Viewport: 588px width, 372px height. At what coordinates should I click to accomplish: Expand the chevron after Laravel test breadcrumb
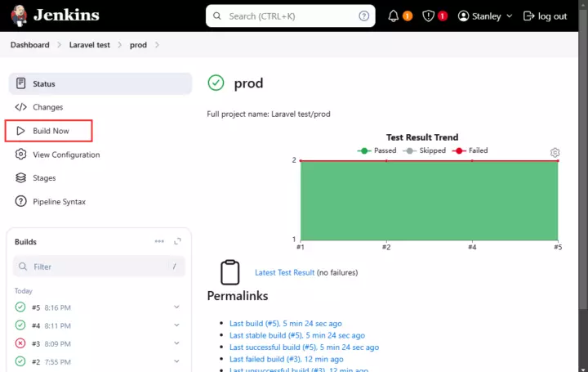[x=119, y=45]
